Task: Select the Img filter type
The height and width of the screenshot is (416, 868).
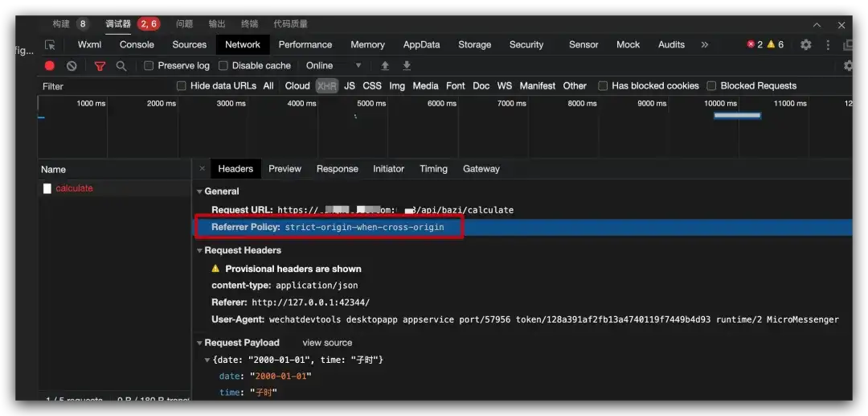Action: pos(397,86)
